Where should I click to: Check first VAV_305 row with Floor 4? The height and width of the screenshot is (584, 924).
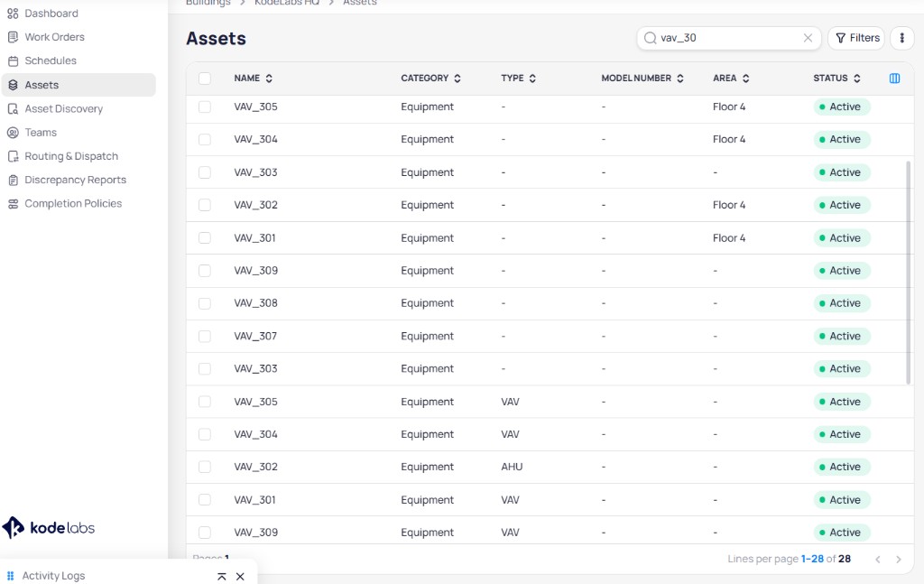(205, 107)
